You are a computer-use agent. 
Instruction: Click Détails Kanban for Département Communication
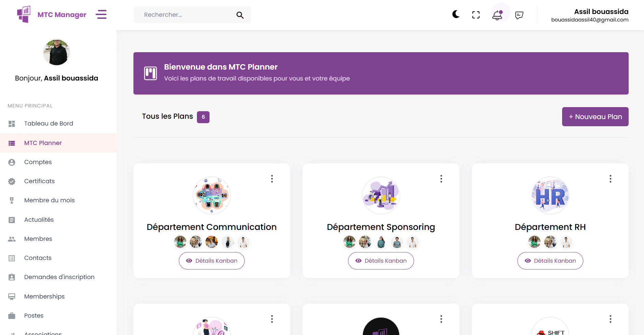tap(212, 261)
